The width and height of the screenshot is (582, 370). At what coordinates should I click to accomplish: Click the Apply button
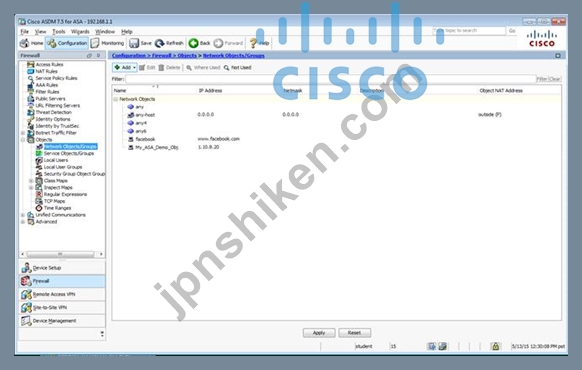(x=319, y=333)
